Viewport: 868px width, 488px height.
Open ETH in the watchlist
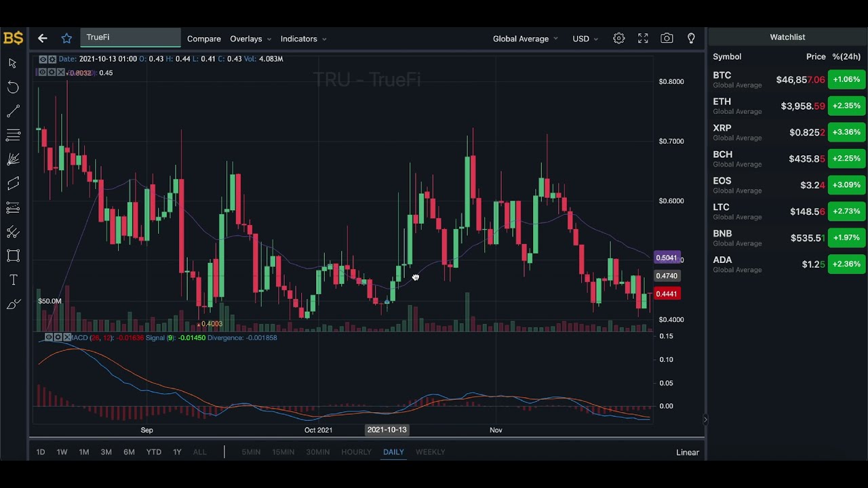pos(788,106)
